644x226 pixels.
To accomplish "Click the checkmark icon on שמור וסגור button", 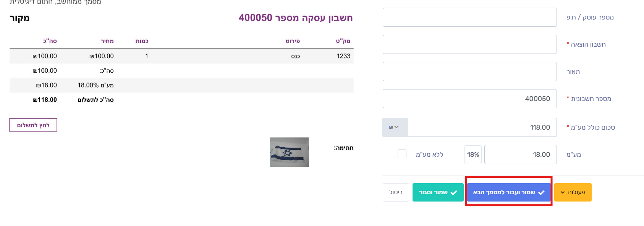I will point(454,192).
